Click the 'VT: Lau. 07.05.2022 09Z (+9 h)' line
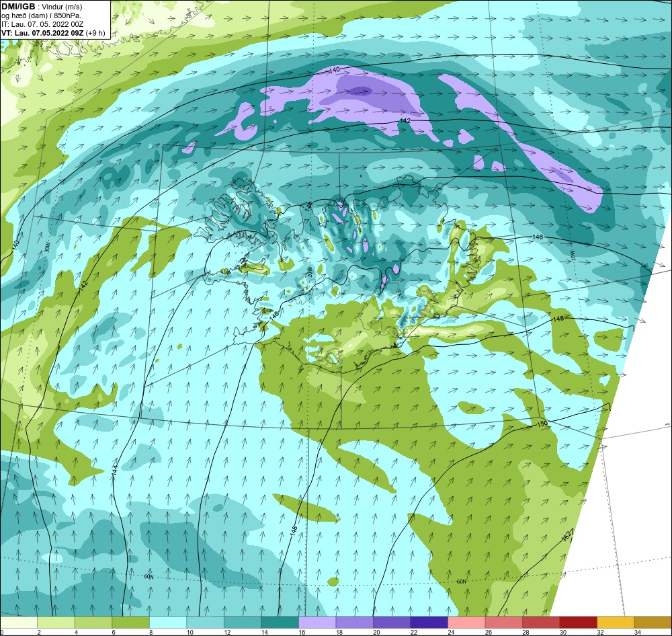 point(53,33)
